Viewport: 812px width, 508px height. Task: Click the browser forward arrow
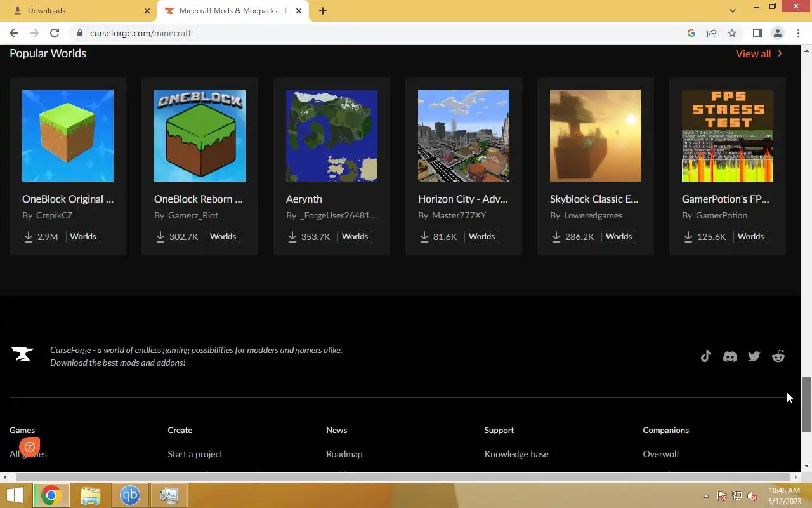click(x=34, y=33)
